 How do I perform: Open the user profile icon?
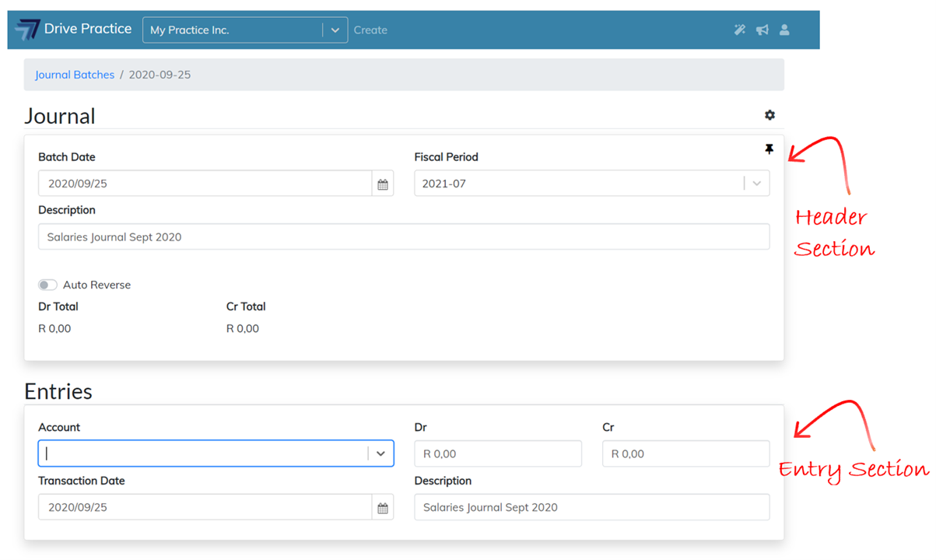pyautogui.click(x=784, y=30)
